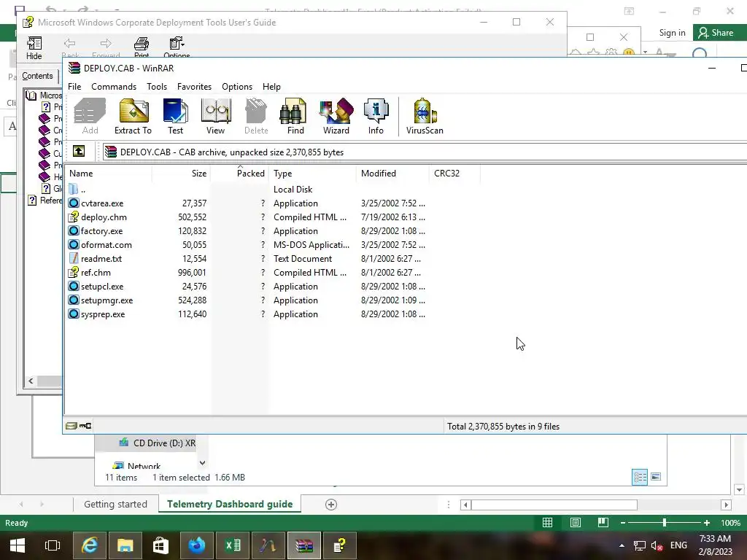The height and width of the screenshot is (560, 747).
Task: Open the Tools menu in WinRAR
Action: point(157,87)
